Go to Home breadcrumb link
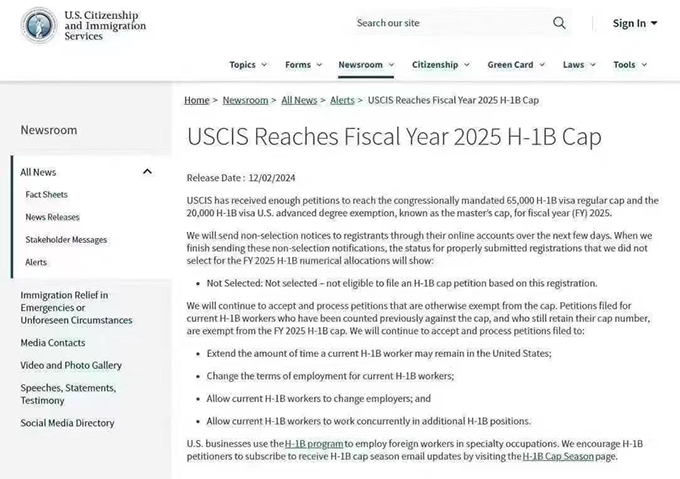This screenshot has width=680, height=479. point(196,100)
